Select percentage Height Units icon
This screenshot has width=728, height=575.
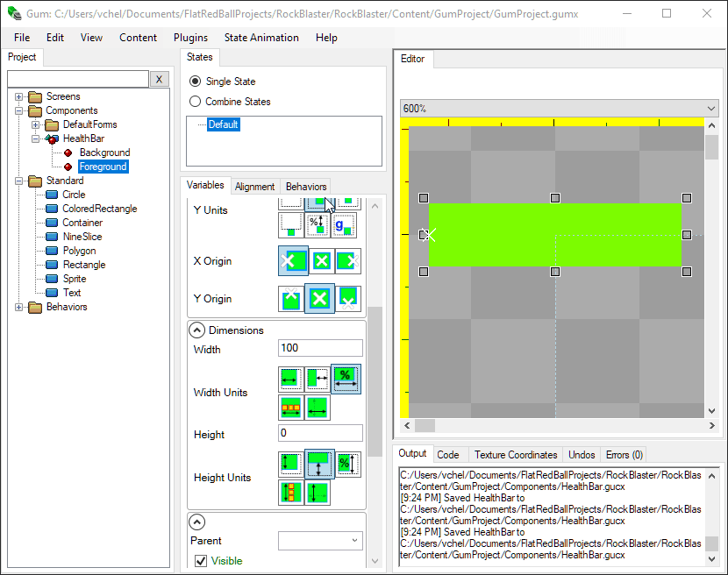[x=348, y=464]
